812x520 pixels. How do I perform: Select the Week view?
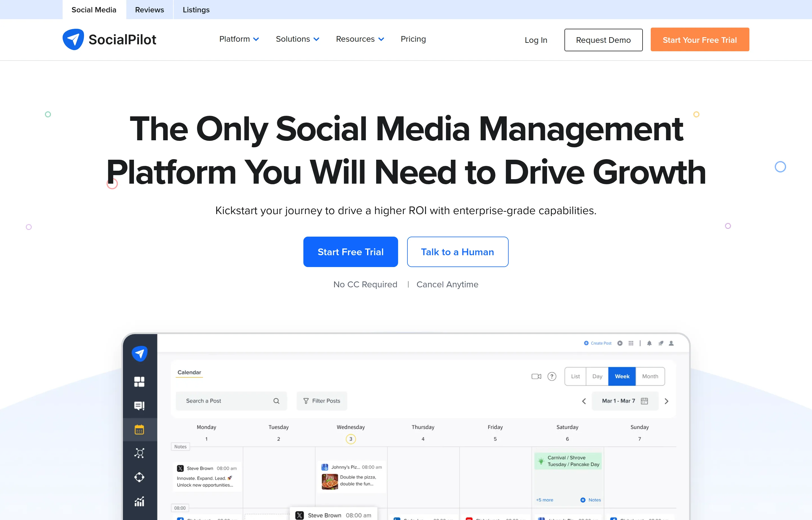[x=622, y=376]
